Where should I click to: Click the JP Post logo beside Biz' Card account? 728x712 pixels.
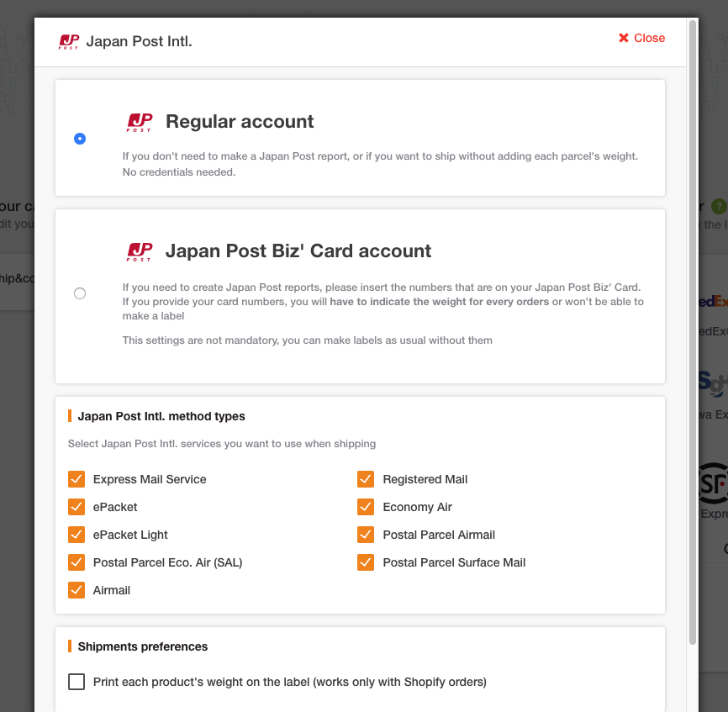[140, 252]
